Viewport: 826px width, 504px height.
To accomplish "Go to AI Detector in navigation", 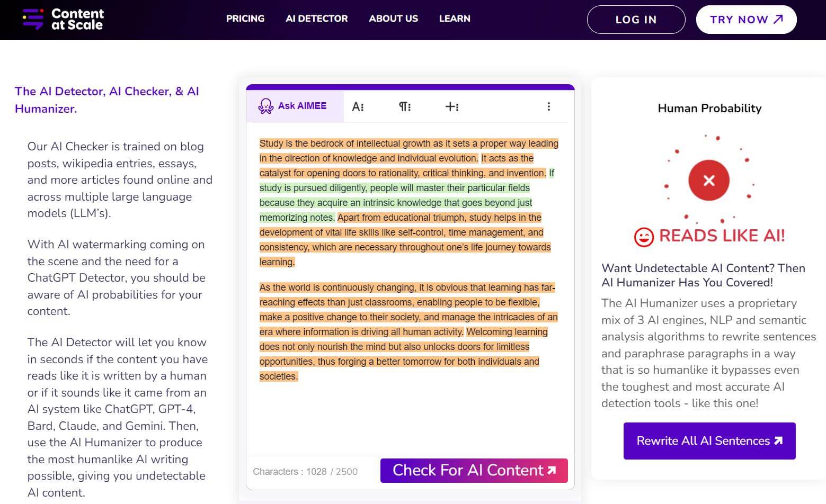I will [x=317, y=19].
